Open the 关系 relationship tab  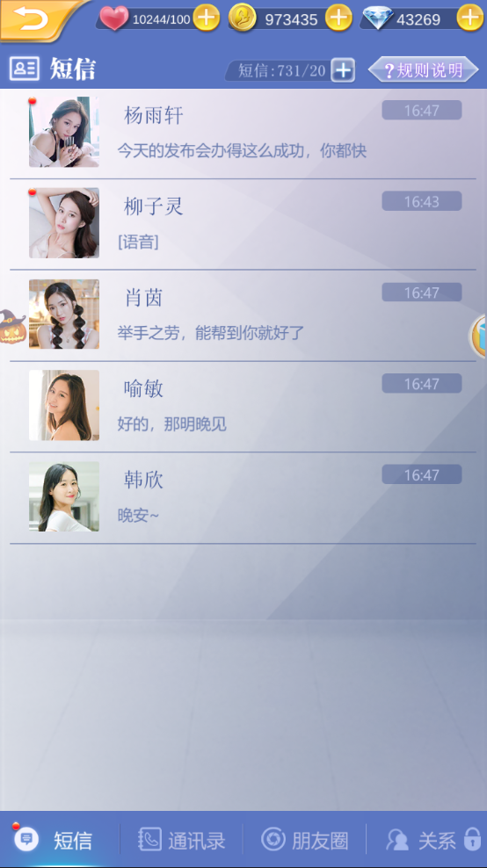point(421,840)
